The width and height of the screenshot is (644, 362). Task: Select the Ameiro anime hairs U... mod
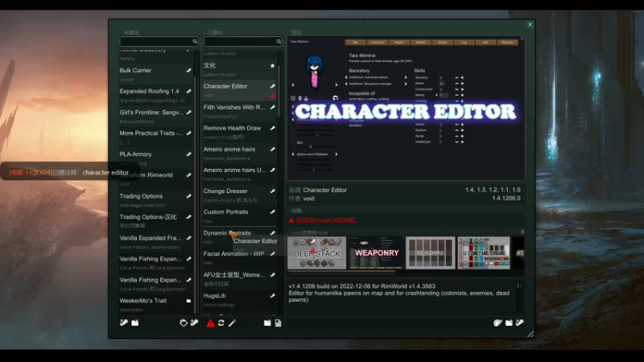(239, 174)
